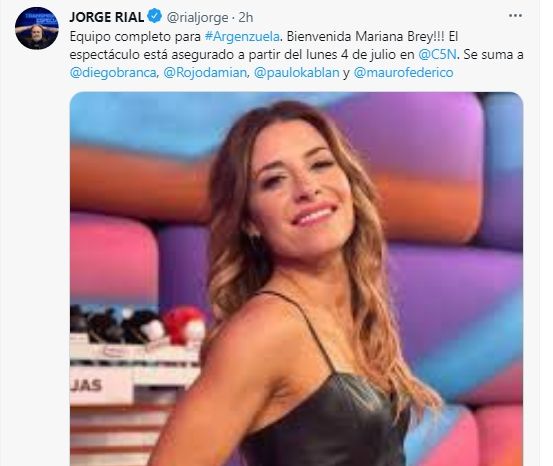Select the @Rojodamian mention
The height and width of the screenshot is (466, 553).
205,72
